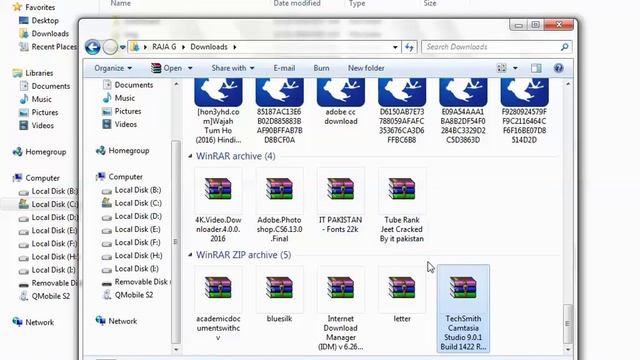Select torrent file starting with D6150AB7E73
Viewport: 640px width, 360px height.
point(402,111)
